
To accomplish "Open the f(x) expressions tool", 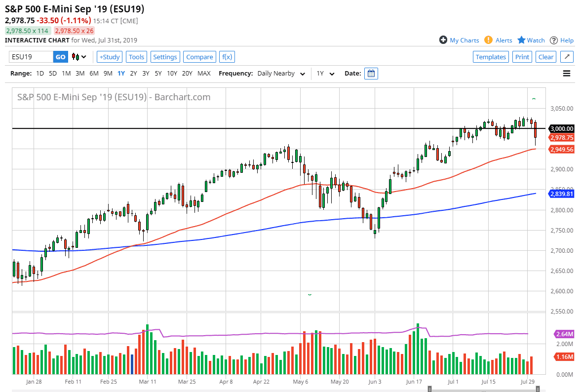I will click(227, 57).
